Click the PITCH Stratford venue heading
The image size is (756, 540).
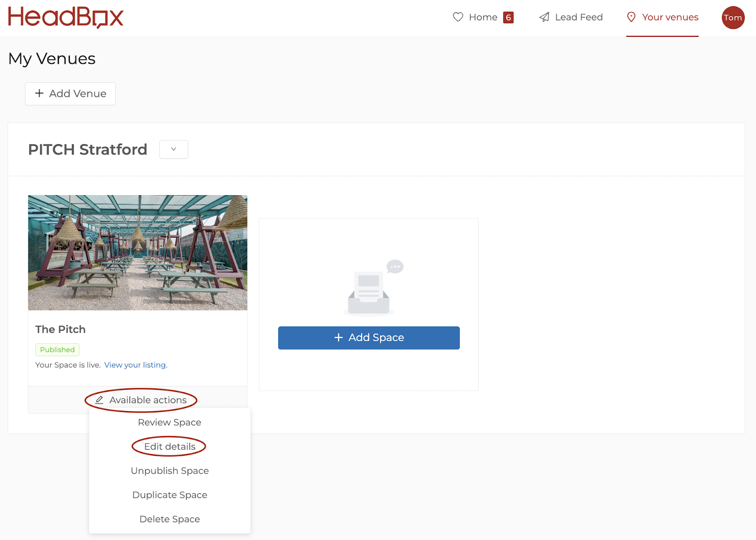click(88, 149)
